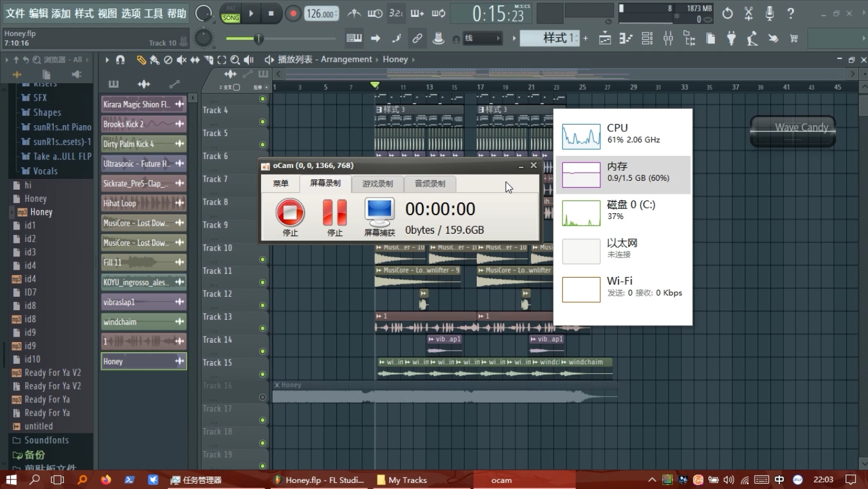Toggle the link icon in toolbar
This screenshot has width=868, height=489.
coord(417,38)
